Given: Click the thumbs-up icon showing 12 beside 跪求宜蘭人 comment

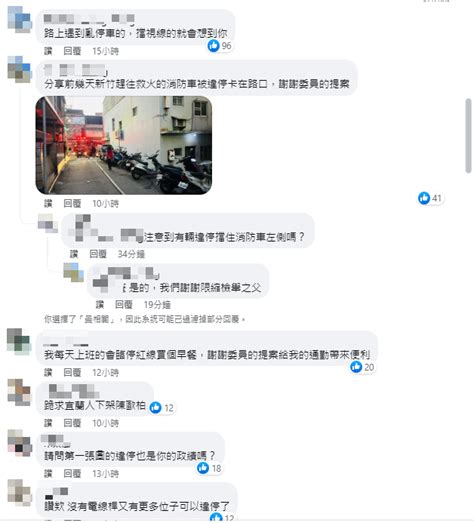Looking at the screenshot, I should tap(155, 407).
